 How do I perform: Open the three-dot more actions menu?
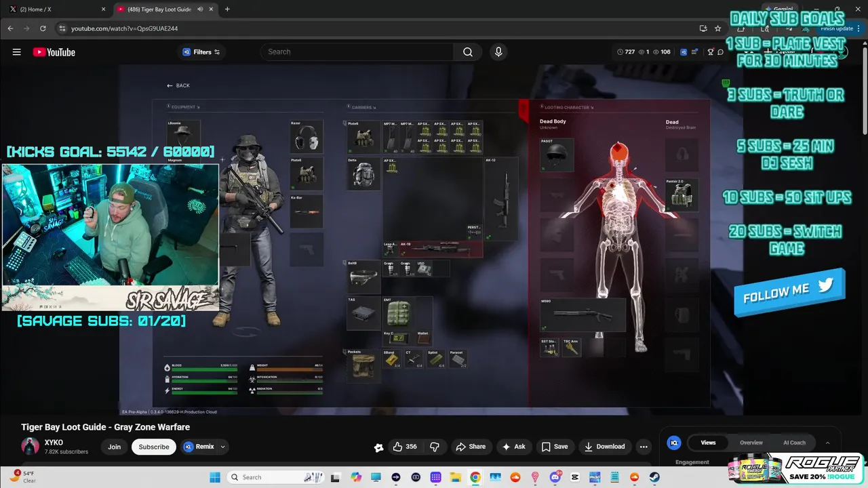(644, 447)
